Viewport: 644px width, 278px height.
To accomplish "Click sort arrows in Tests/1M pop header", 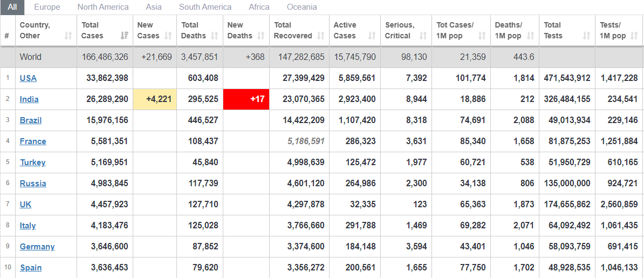I will coord(634,36).
